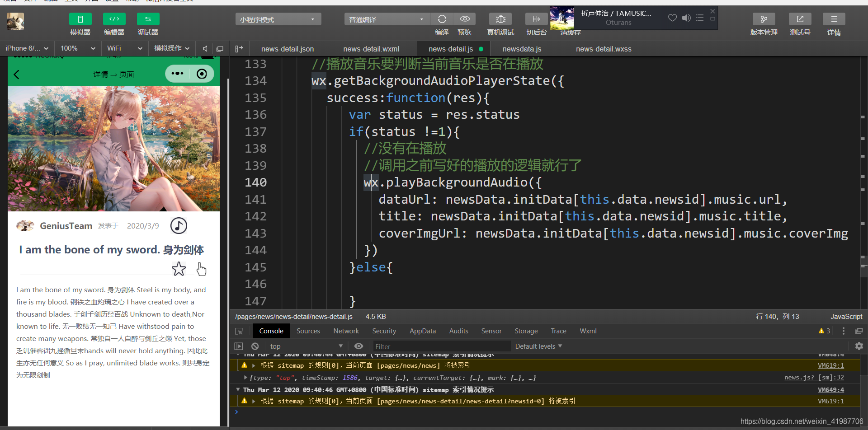The image size is (868, 430).
Task: Open the iPhone 6 device dropdown
Action: [x=27, y=48]
